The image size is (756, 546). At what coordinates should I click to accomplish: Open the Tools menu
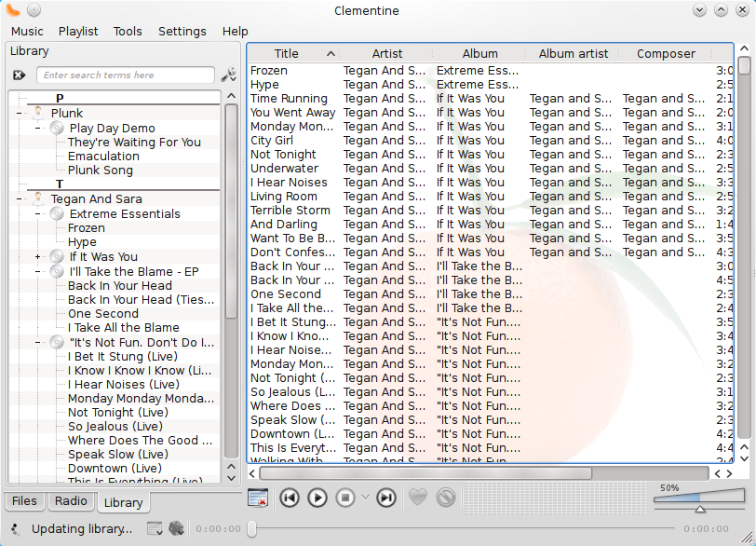pos(128,31)
